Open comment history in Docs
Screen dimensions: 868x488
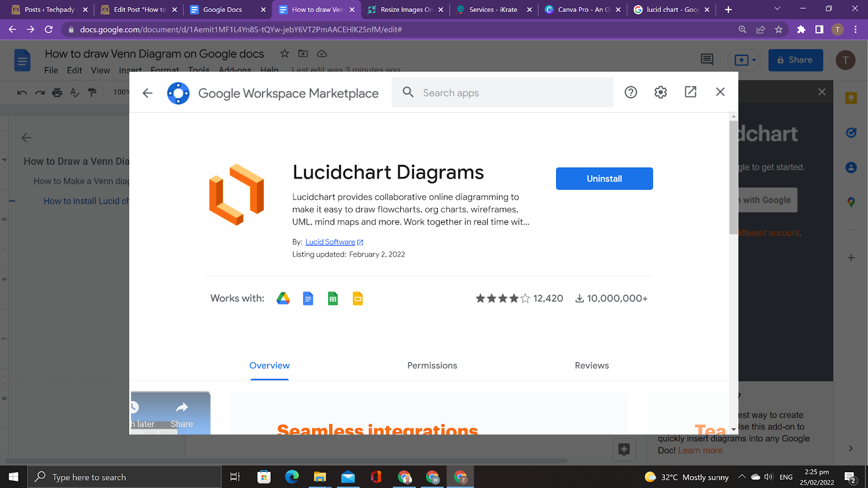[707, 60]
